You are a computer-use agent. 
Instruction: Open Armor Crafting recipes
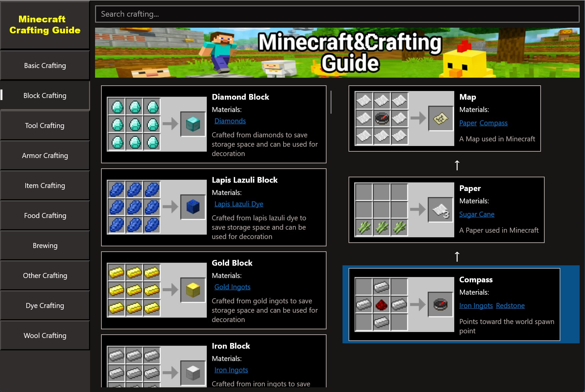pos(45,155)
